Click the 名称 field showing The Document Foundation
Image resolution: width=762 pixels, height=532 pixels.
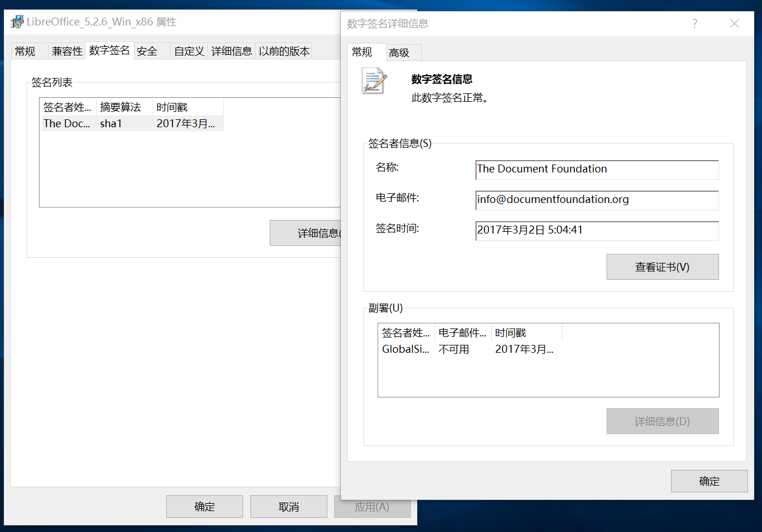pyautogui.click(x=597, y=169)
